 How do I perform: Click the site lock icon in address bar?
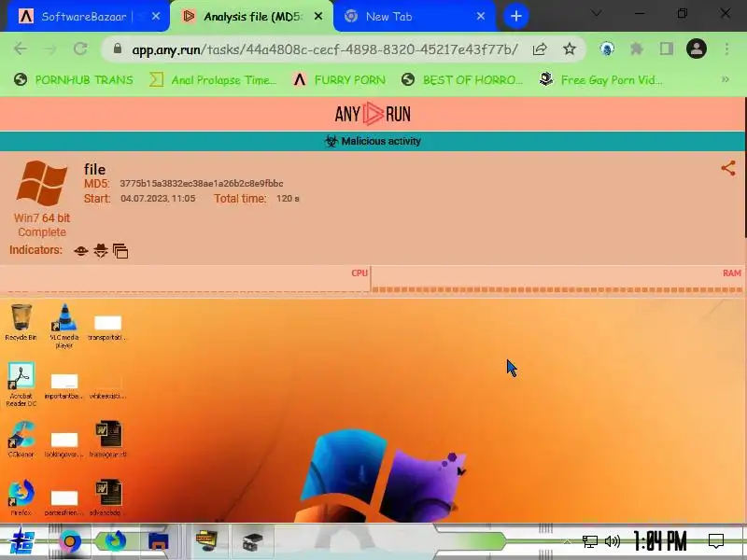(118, 49)
